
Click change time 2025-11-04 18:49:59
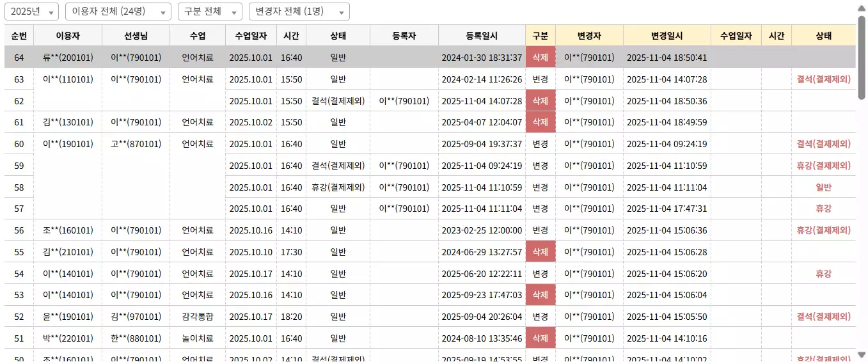[x=667, y=122]
